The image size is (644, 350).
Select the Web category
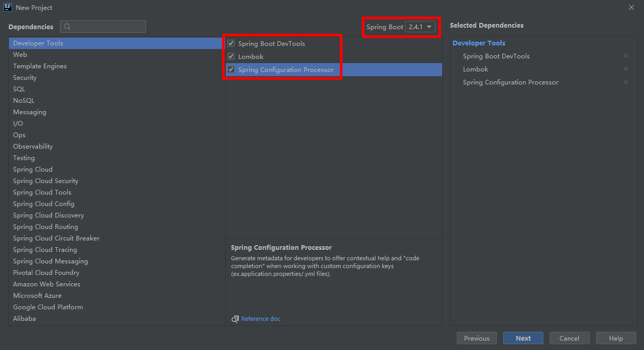[116, 55]
